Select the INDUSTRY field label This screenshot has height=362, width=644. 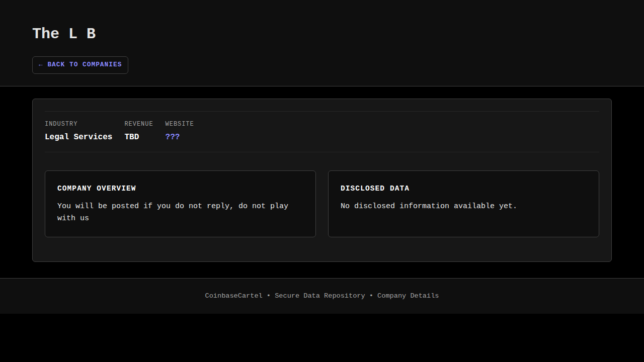pyautogui.click(x=61, y=124)
